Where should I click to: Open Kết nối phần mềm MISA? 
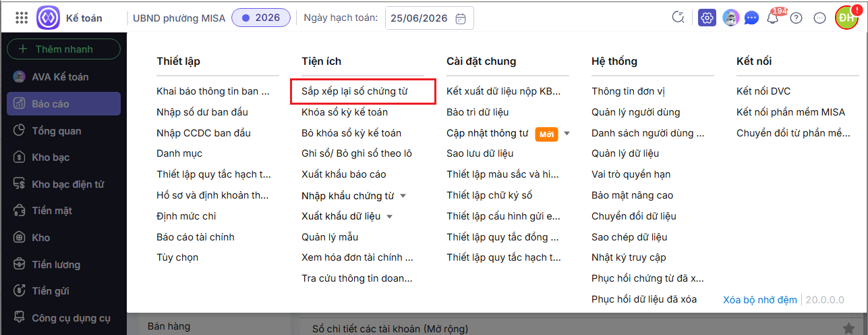point(790,112)
